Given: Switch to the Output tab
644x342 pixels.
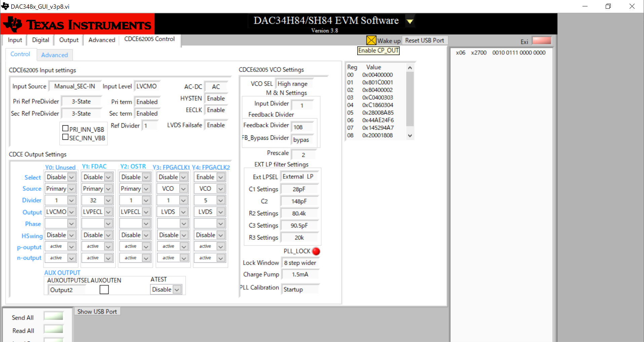Looking at the screenshot, I should (69, 40).
